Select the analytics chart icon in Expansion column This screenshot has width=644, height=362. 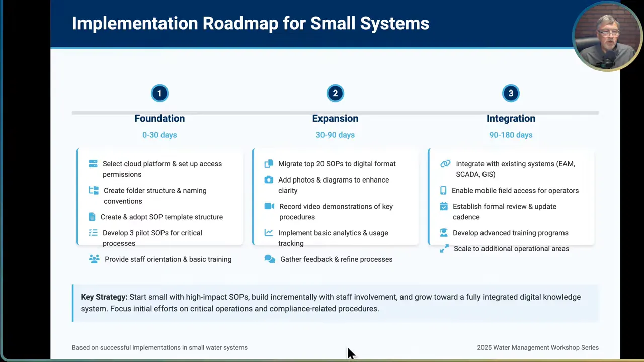click(268, 232)
